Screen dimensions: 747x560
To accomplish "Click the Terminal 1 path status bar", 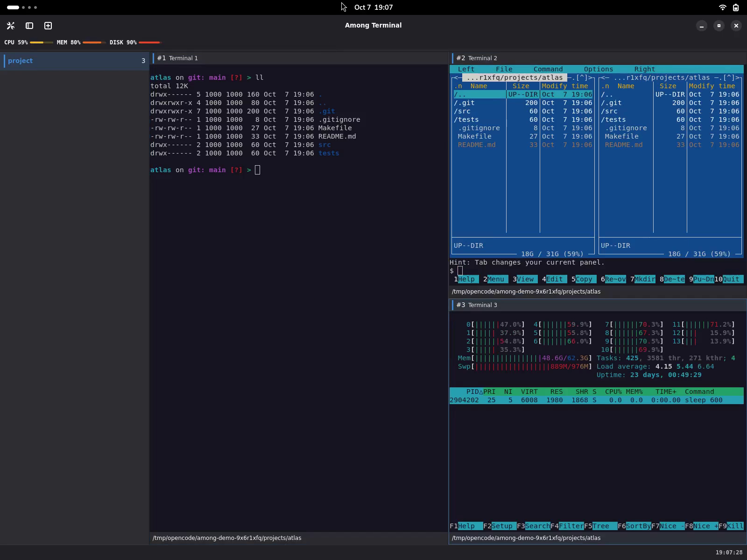I will click(x=299, y=538).
